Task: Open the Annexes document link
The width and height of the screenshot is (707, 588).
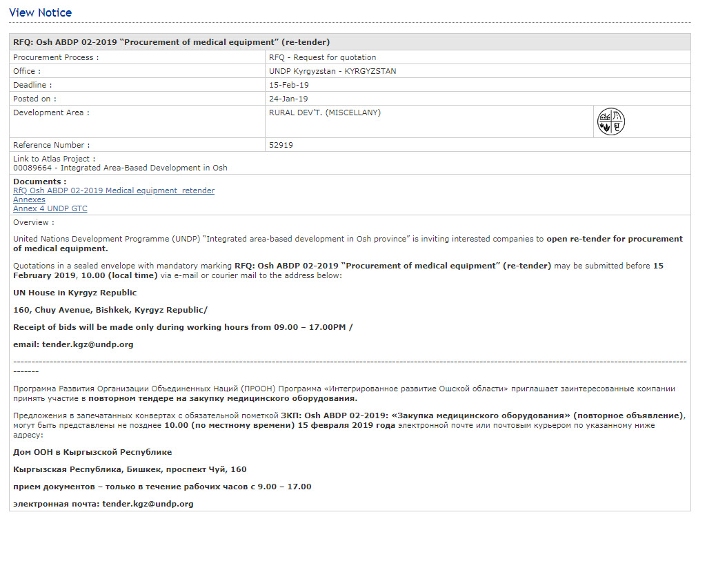Action: [29, 199]
